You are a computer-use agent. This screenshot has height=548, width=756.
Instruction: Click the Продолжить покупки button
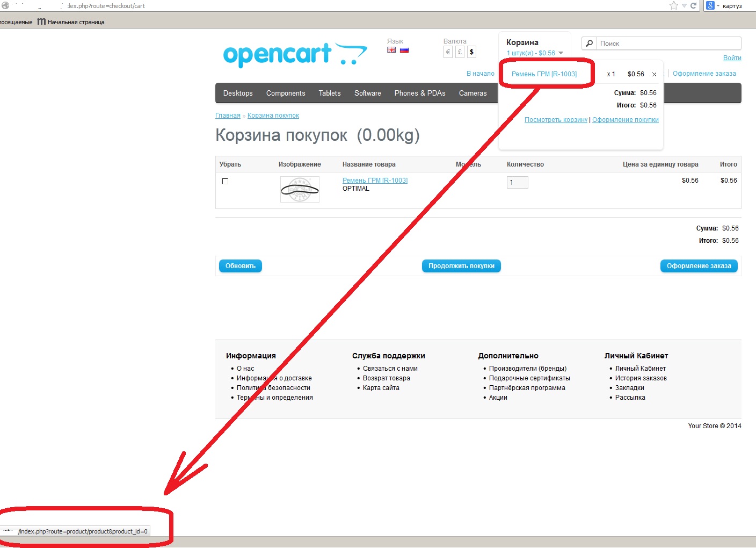(461, 266)
